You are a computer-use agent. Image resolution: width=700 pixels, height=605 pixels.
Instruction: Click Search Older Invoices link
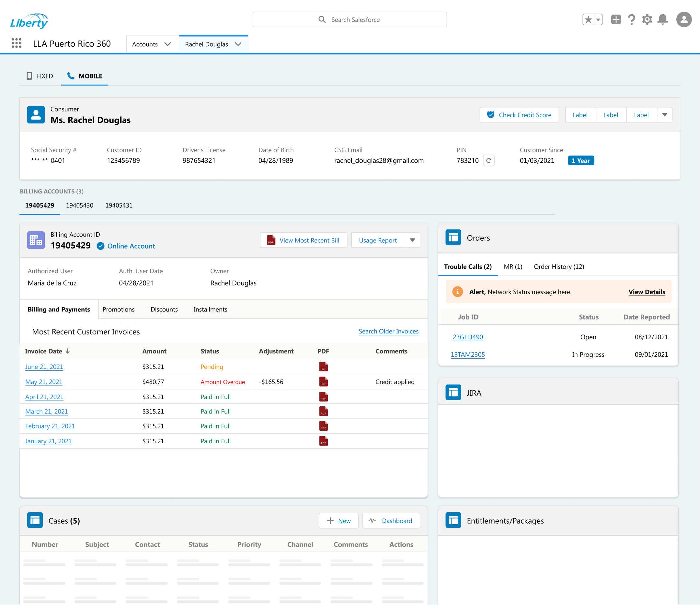tap(388, 332)
